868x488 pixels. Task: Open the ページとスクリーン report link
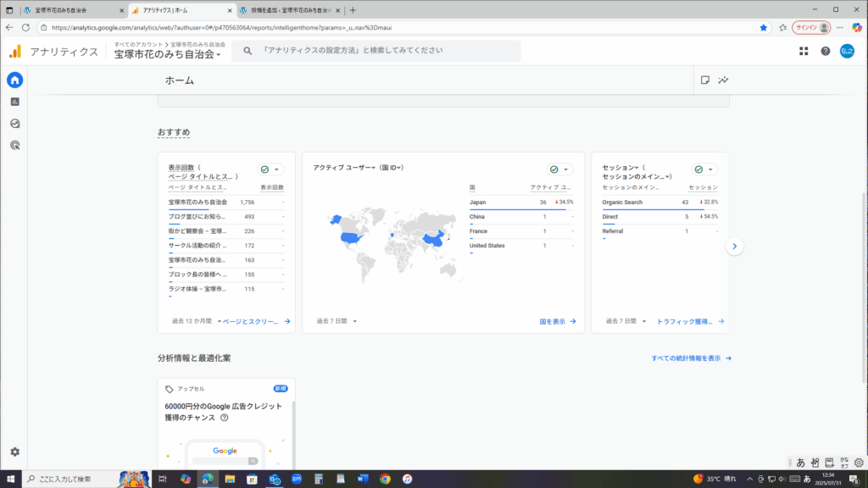click(x=256, y=321)
